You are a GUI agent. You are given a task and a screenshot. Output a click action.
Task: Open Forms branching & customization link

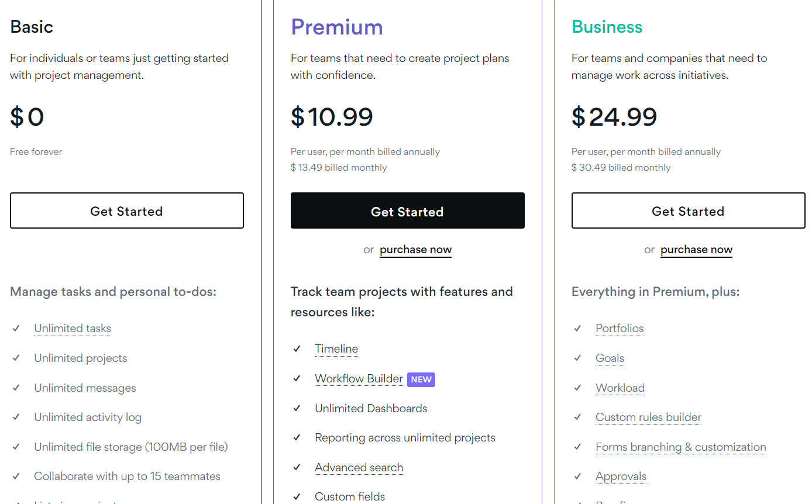coord(680,447)
